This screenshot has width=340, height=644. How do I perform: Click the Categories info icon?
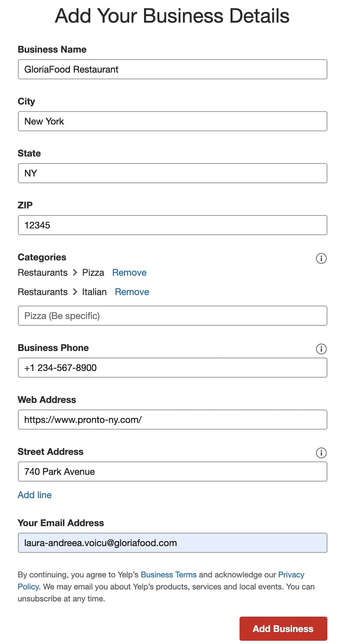(x=321, y=258)
